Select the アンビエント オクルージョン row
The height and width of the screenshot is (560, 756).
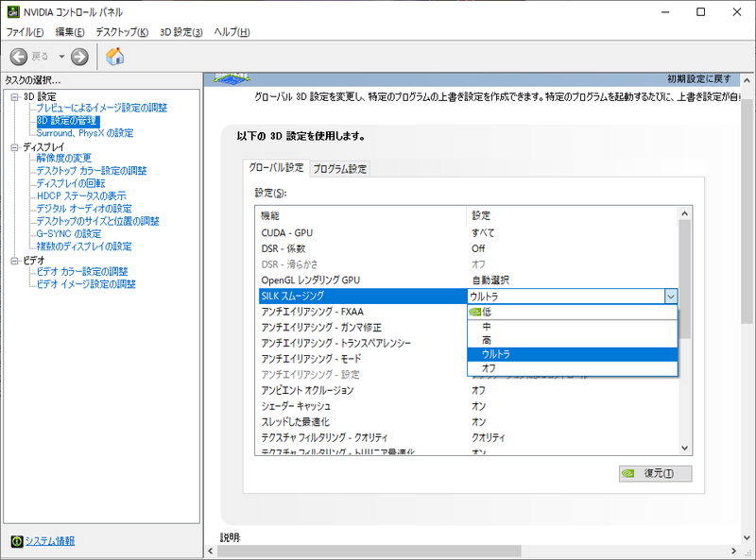(468, 390)
